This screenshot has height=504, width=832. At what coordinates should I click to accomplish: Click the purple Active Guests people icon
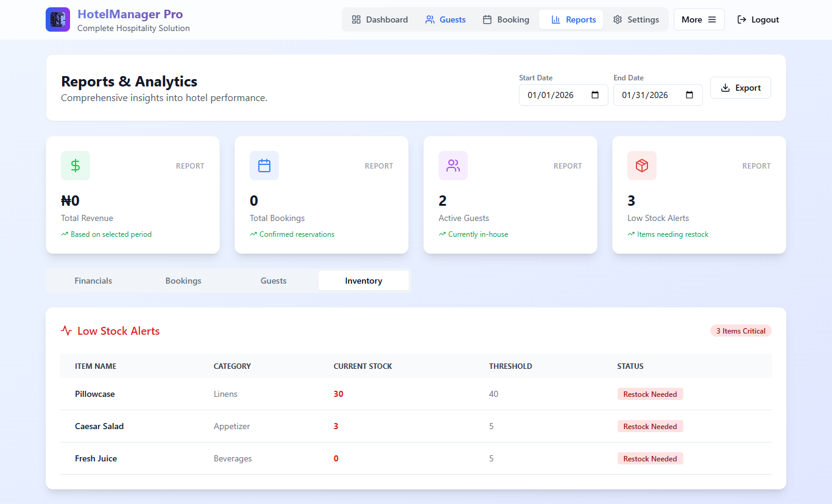[453, 166]
